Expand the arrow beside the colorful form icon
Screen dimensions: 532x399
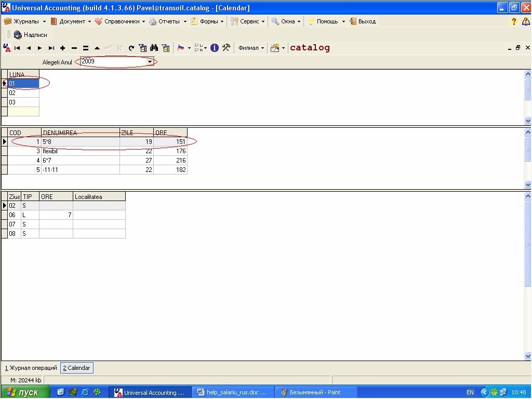pos(283,48)
